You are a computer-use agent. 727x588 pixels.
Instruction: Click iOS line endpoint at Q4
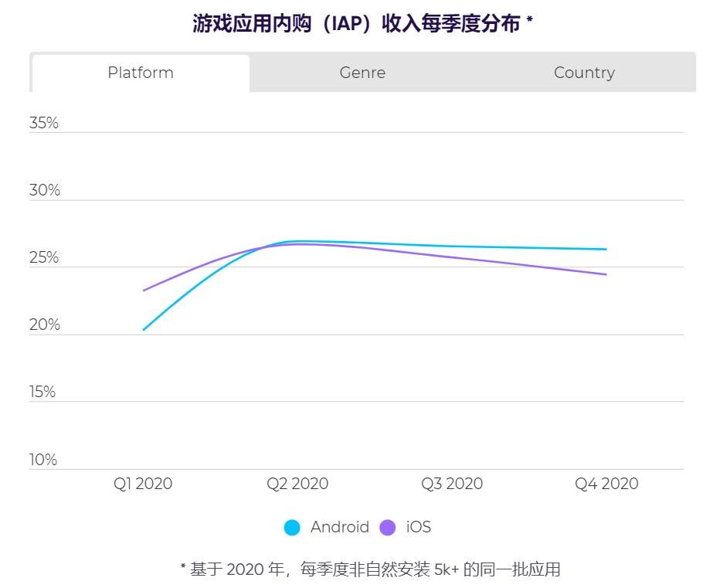click(606, 274)
